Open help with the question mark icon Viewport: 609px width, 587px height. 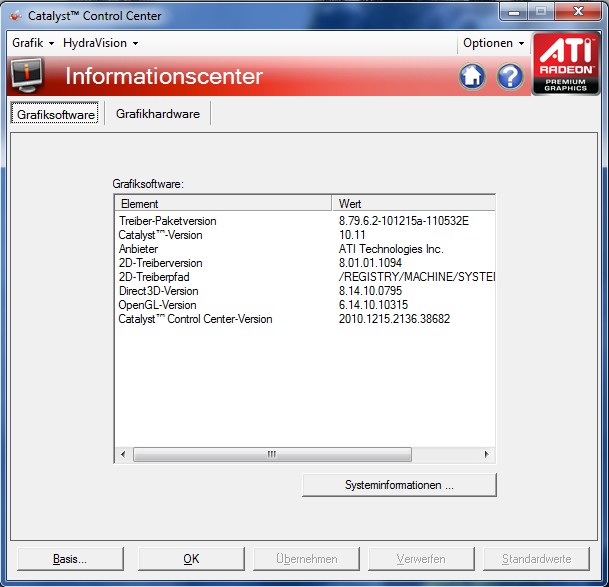[510, 76]
